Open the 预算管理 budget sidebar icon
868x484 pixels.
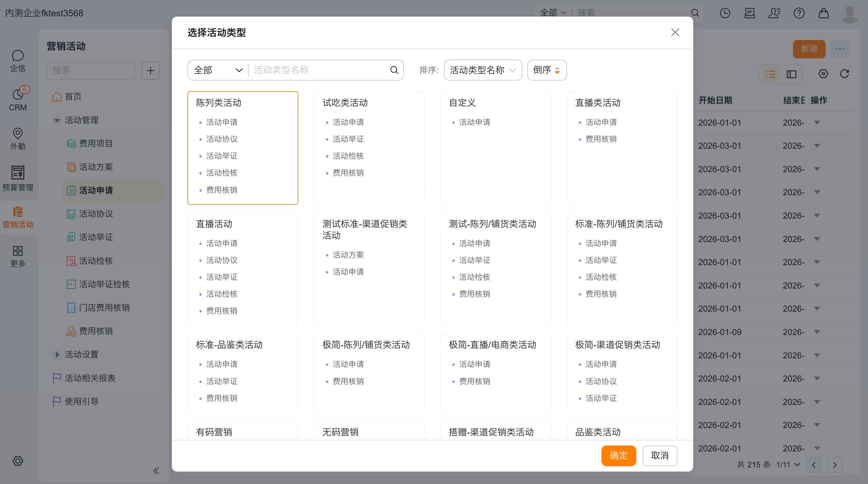point(17,178)
